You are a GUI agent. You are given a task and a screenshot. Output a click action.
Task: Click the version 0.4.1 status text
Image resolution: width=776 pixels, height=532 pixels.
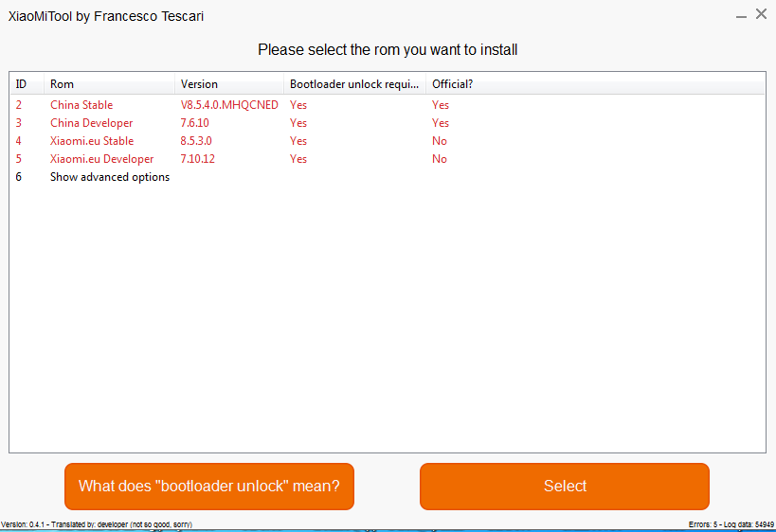(x=97, y=524)
